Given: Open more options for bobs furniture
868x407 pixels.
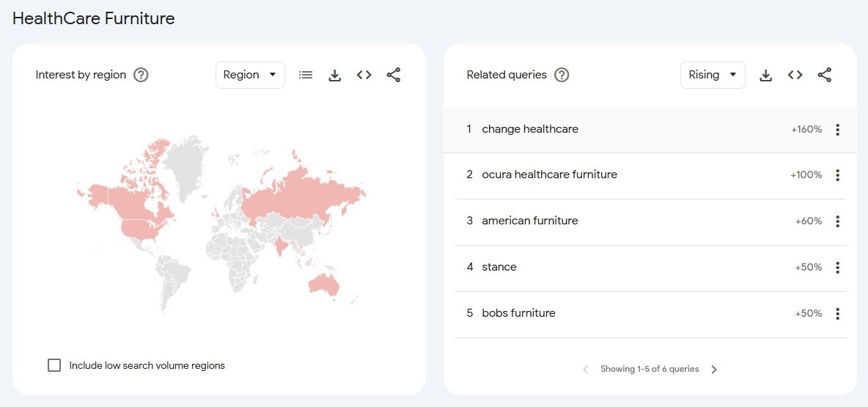Looking at the screenshot, I should point(838,314).
